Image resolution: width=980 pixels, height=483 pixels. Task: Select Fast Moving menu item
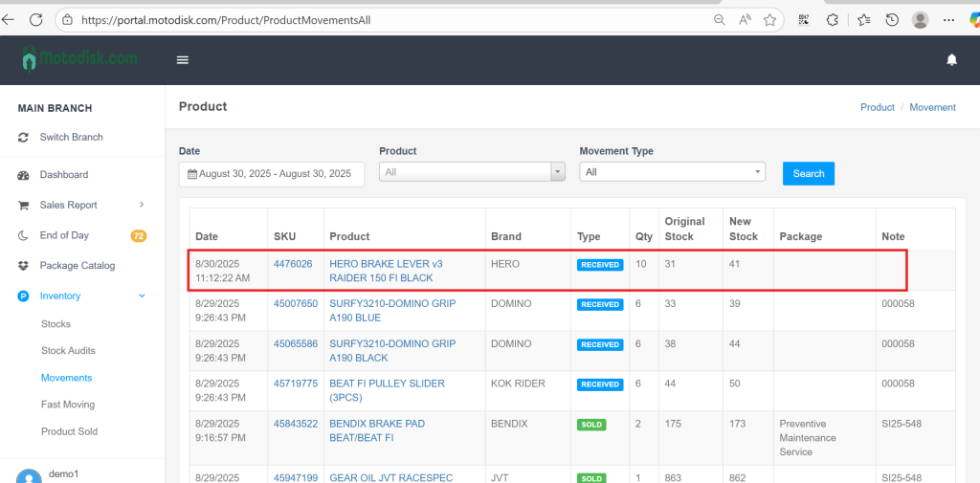[x=68, y=405]
